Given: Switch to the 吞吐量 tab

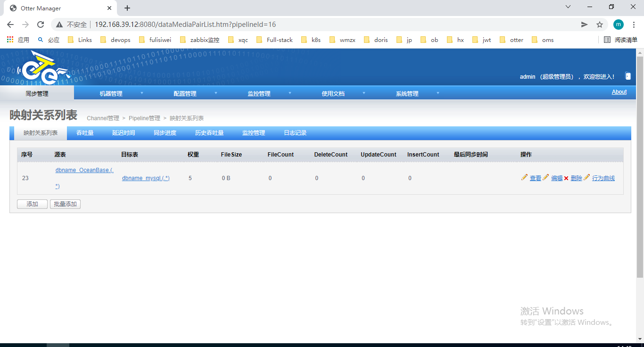Looking at the screenshot, I should pos(85,133).
